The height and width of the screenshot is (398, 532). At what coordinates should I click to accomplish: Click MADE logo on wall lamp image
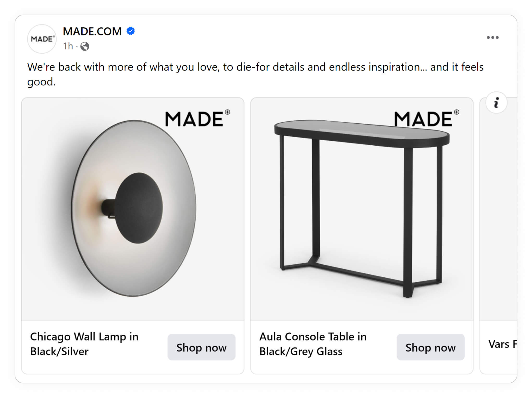198,119
